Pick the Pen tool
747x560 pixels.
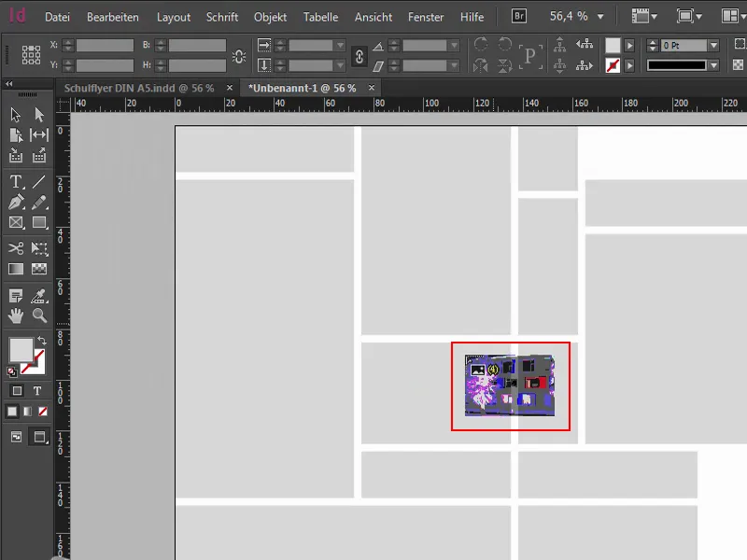coord(16,203)
